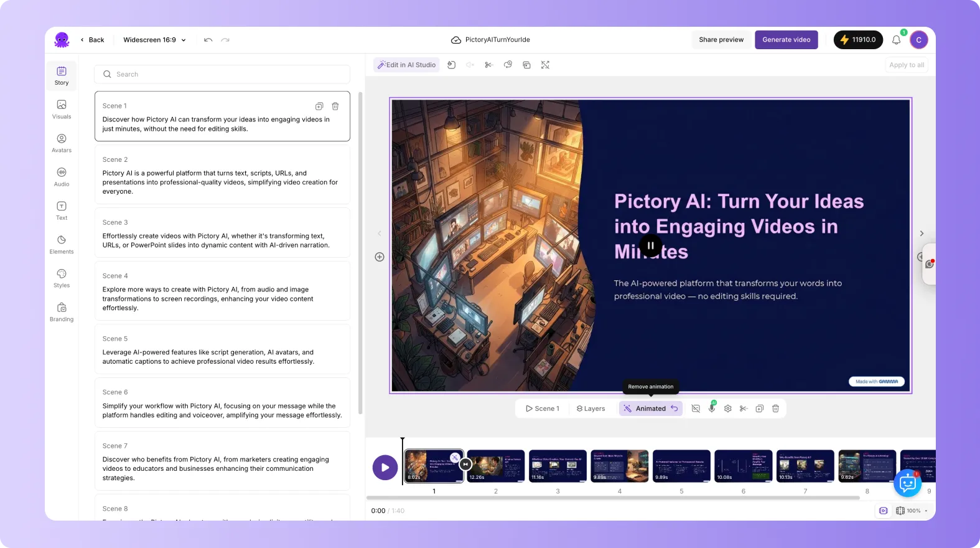
Task: Go to the next scene with the right chevron
Action: click(x=922, y=234)
